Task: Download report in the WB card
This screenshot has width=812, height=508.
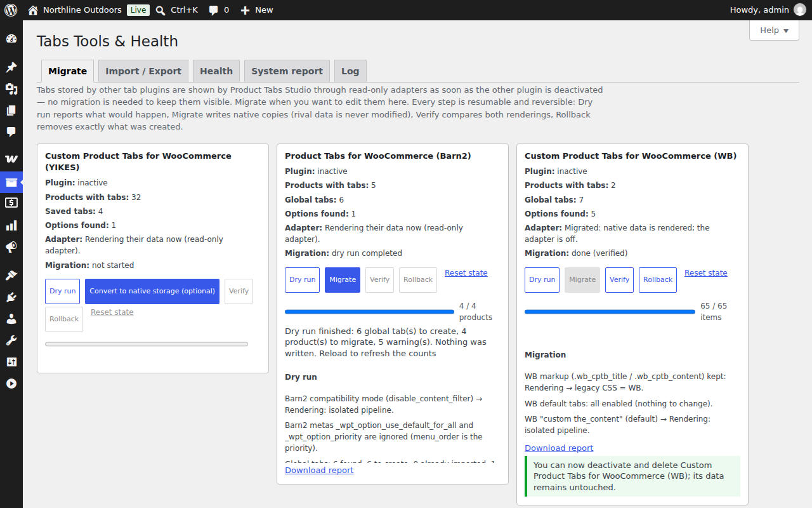Action: coord(559,448)
